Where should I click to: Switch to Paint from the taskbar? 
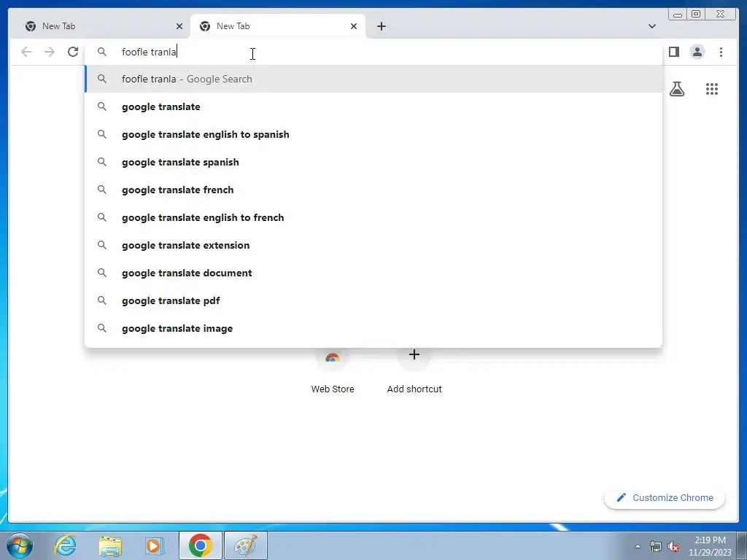tap(245, 545)
